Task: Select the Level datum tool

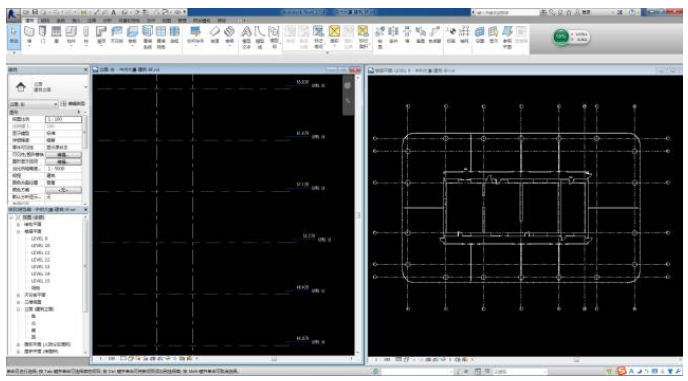Action: (451, 35)
